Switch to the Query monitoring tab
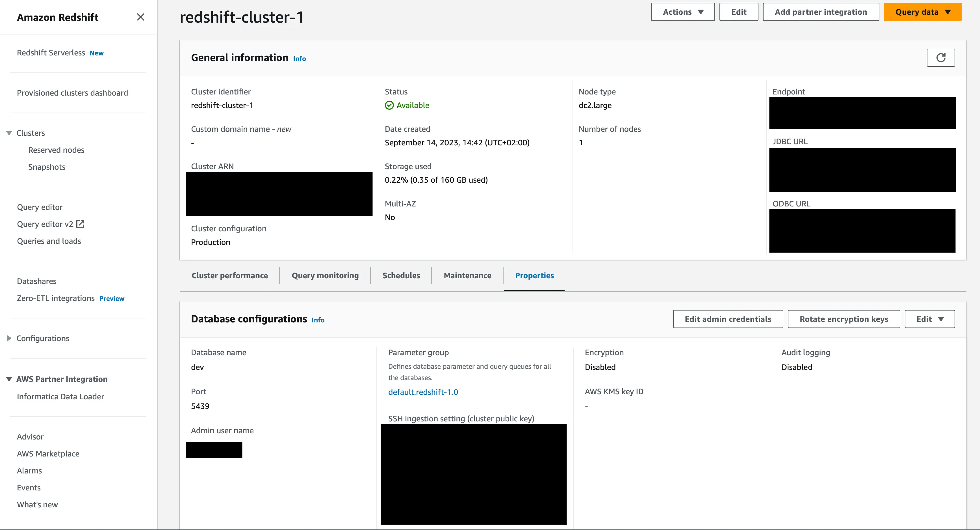Viewport: 980px width, 530px height. (325, 275)
